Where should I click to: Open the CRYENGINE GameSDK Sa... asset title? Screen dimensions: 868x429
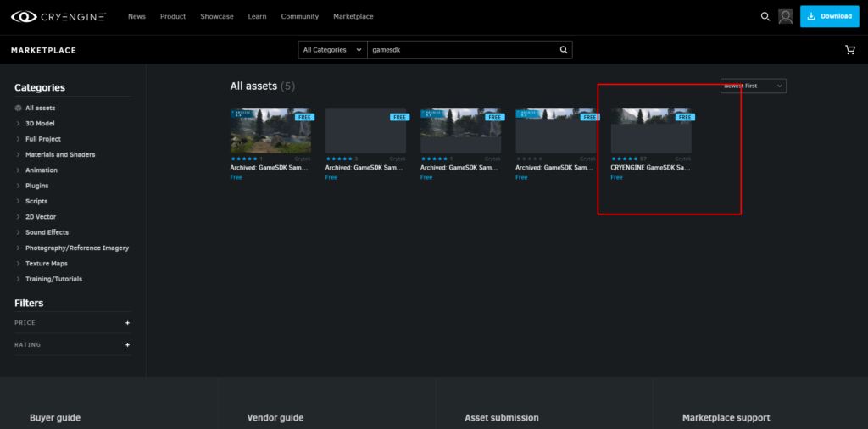pyautogui.click(x=650, y=167)
